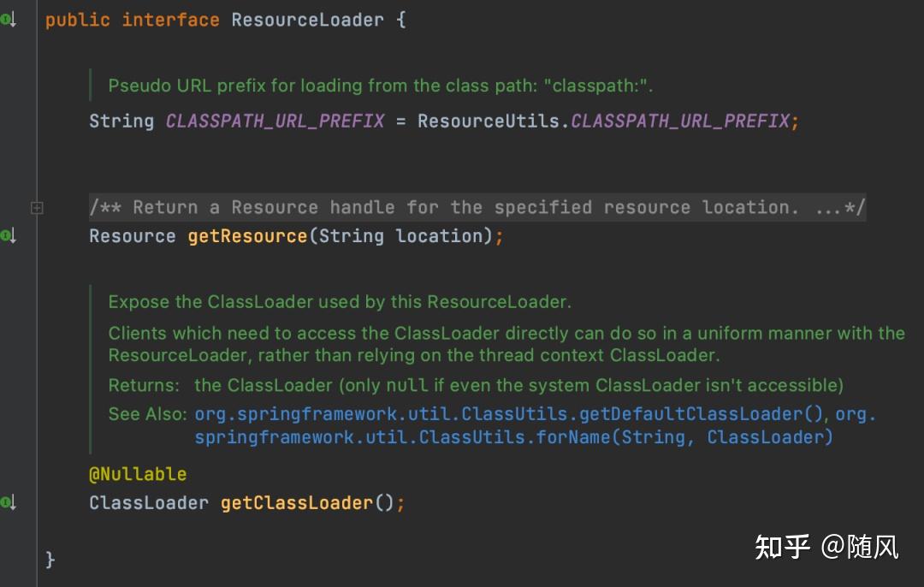Click the getResource method name
The height and width of the screenshot is (587, 924).
click(246, 236)
